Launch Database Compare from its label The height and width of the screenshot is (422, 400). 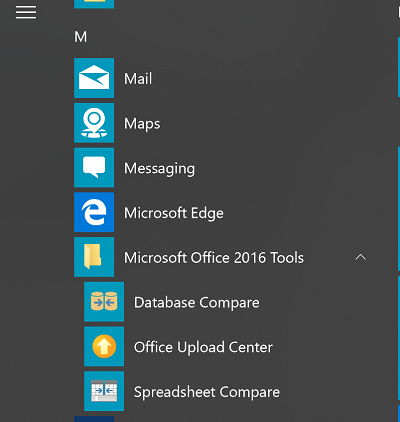tap(197, 303)
